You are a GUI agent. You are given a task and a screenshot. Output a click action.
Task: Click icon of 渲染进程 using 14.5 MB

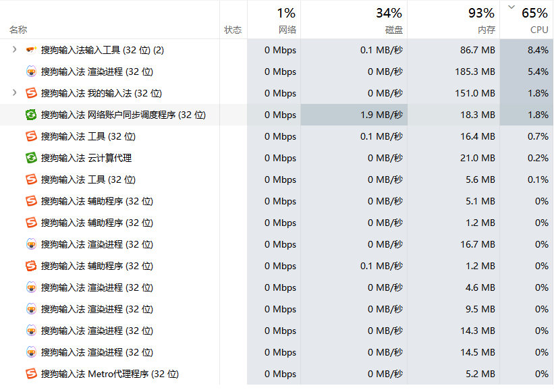pyautogui.click(x=31, y=352)
